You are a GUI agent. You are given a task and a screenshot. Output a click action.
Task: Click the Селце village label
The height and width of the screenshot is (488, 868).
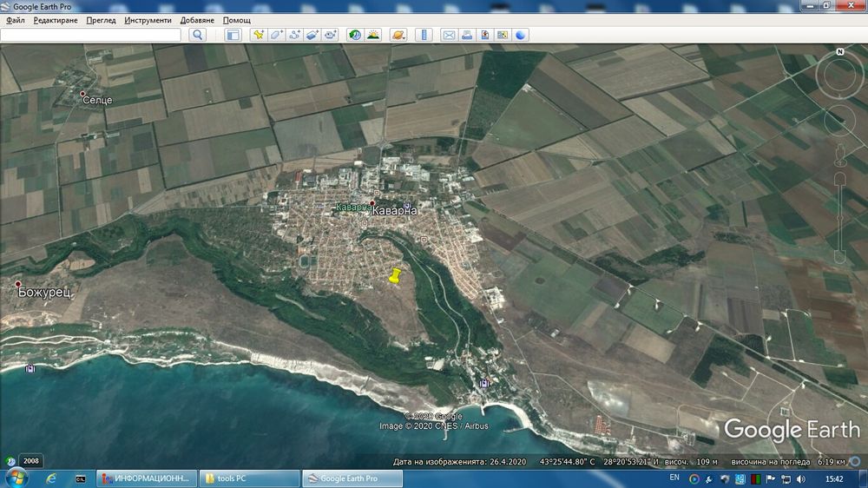(97, 100)
